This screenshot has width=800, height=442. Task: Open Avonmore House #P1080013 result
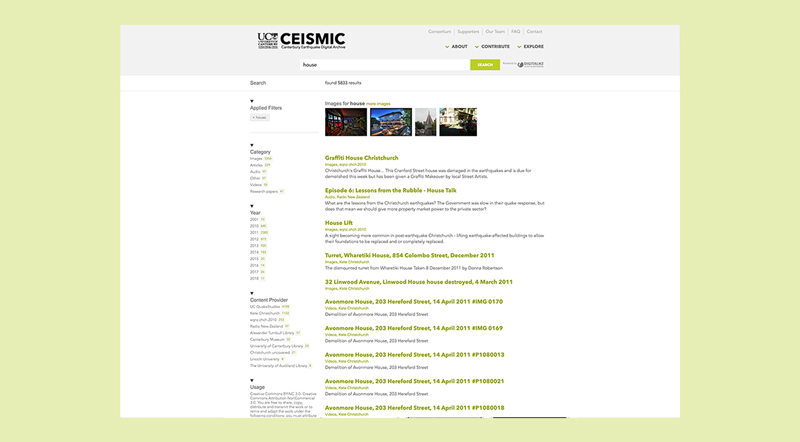pyautogui.click(x=415, y=355)
